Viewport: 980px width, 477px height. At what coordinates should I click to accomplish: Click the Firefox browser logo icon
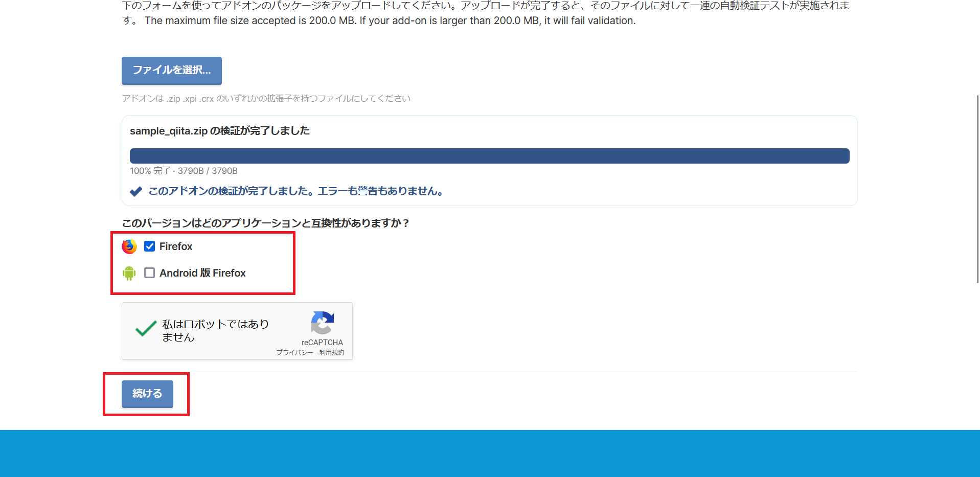tap(129, 246)
